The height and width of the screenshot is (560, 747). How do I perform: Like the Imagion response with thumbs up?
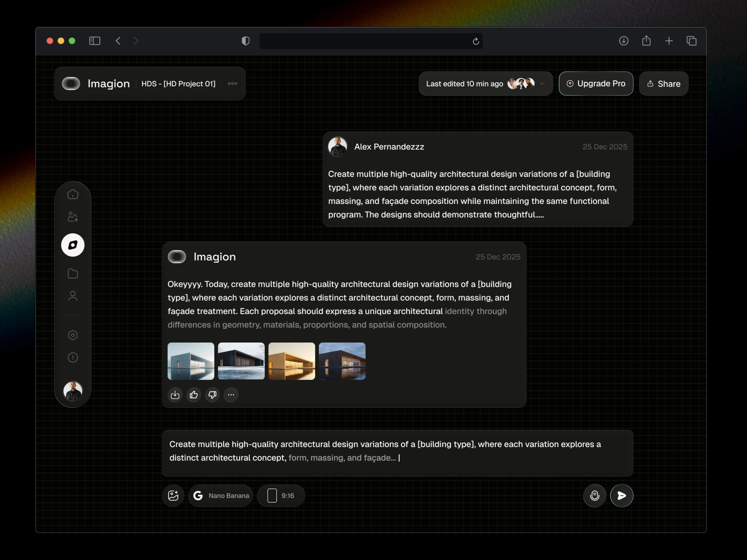pos(194,395)
